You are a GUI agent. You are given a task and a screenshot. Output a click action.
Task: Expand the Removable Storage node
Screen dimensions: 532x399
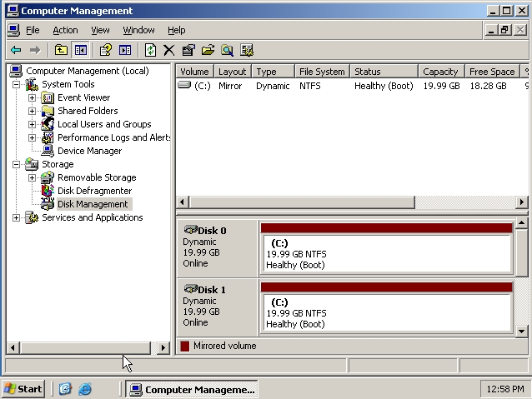click(32, 177)
